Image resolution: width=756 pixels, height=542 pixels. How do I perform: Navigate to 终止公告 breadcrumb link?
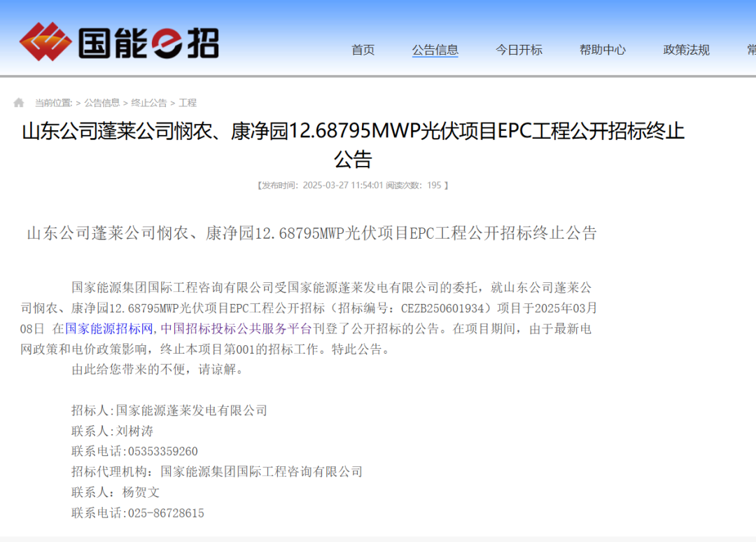(149, 103)
